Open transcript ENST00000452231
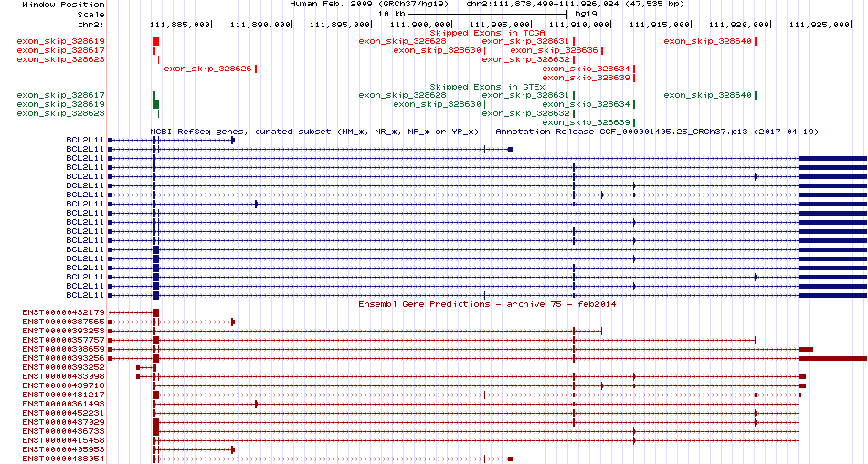 (64, 413)
